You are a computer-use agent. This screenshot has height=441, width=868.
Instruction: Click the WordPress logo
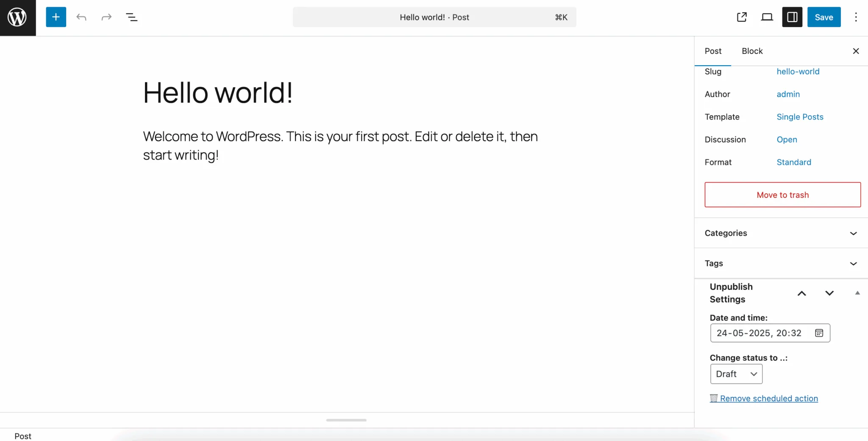coord(17,17)
